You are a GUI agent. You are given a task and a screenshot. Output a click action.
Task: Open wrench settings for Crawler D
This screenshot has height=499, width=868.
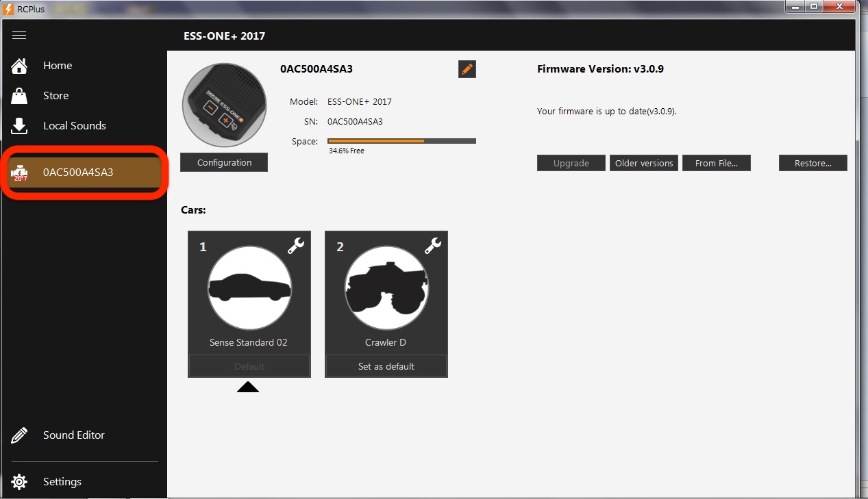coord(433,246)
